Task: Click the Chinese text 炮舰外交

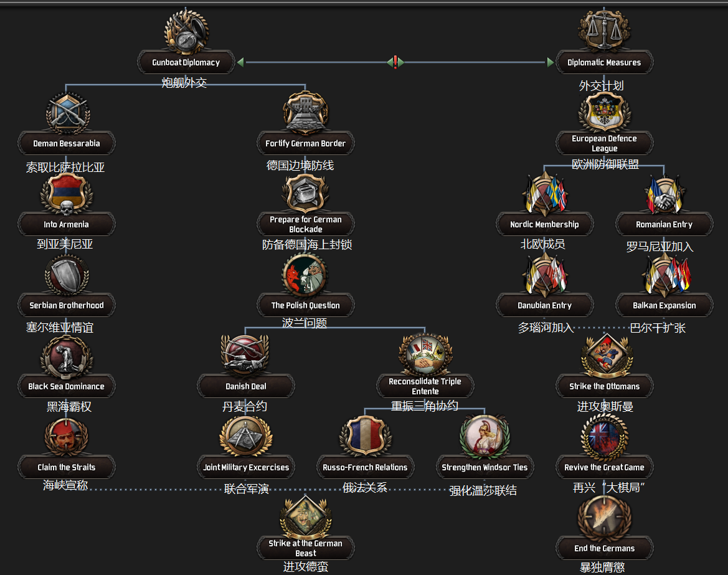Action: click(x=184, y=83)
